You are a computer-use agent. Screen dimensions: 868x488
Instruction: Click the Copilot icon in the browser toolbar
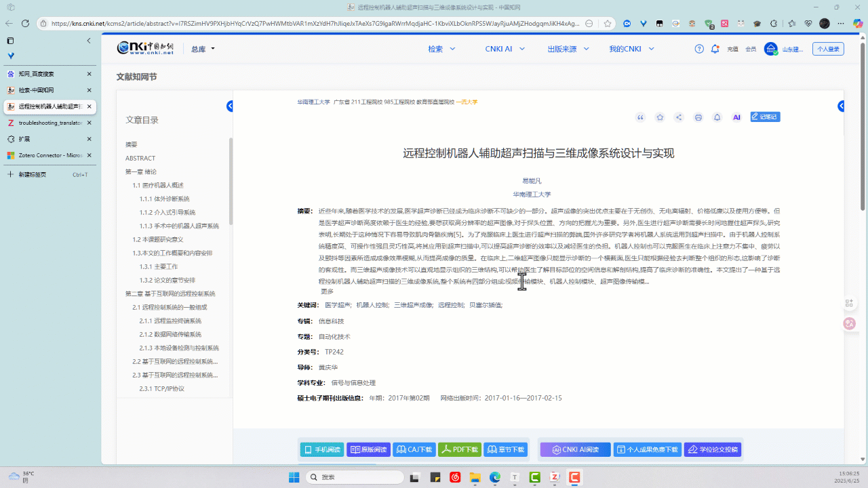(859, 22)
